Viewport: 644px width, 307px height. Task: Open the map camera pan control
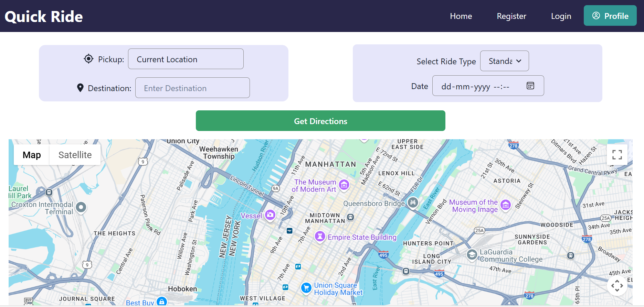point(617,286)
